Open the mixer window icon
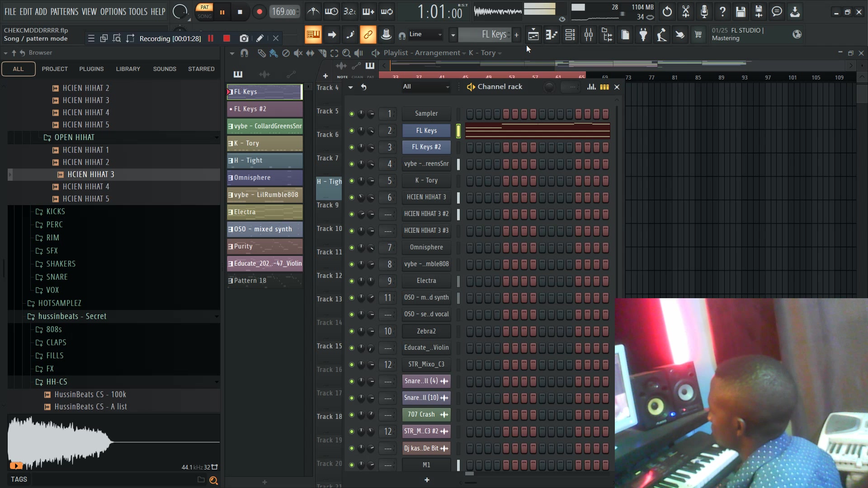The width and height of the screenshot is (868, 488). [589, 35]
